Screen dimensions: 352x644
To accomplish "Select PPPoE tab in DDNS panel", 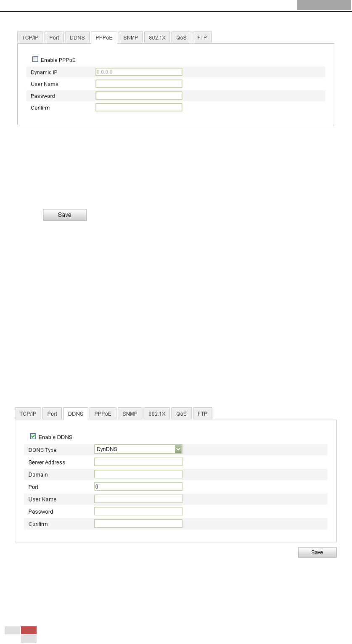I will coord(103,414).
